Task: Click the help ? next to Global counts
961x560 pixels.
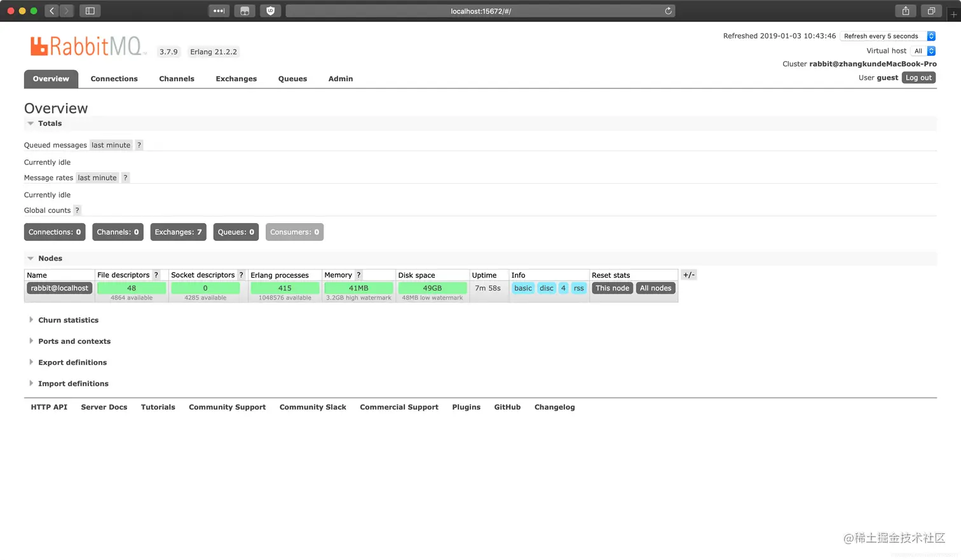Action: point(77,210)
